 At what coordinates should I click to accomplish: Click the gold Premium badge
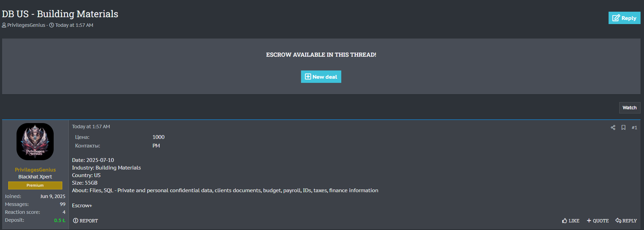(x=35, y=185)
